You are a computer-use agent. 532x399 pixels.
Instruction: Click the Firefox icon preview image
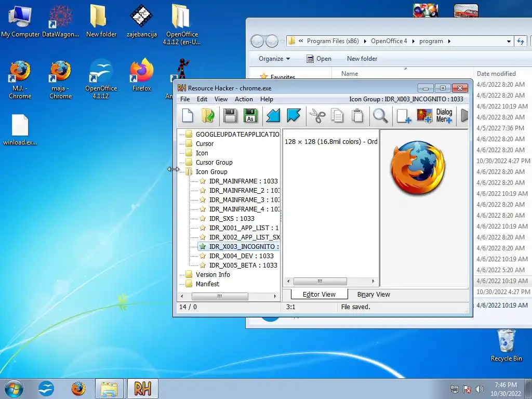[x=418, y=168]
